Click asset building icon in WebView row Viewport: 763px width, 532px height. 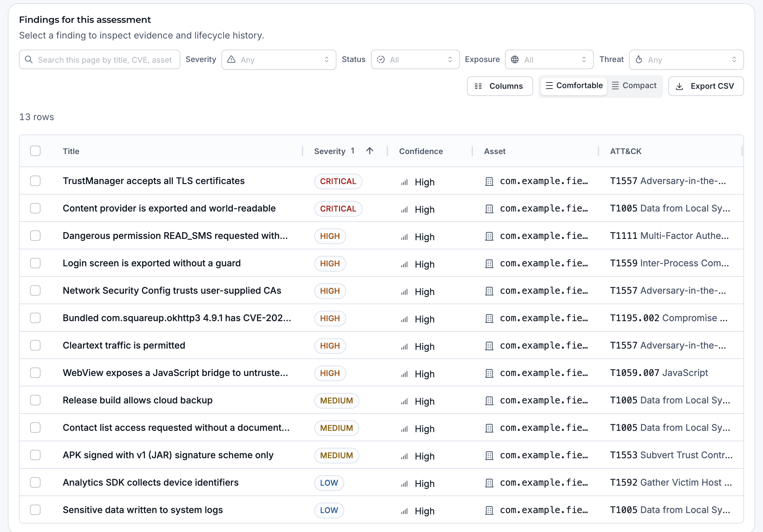click(489, 373)
